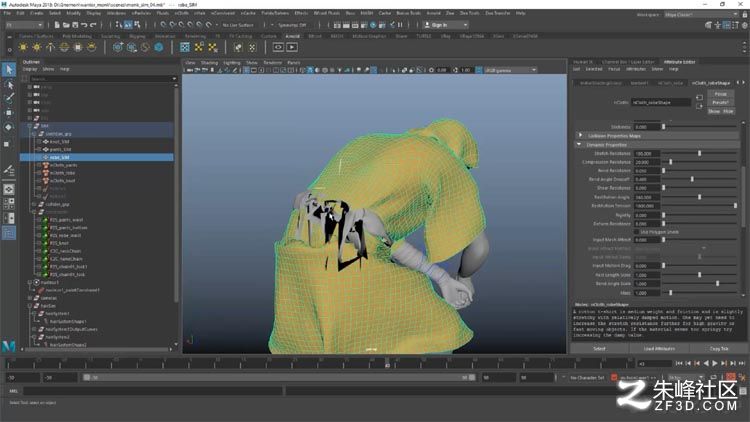
Task: Open the Arnold RenderView eye icon
Action: pyautogui.click(x=278, y=47)
